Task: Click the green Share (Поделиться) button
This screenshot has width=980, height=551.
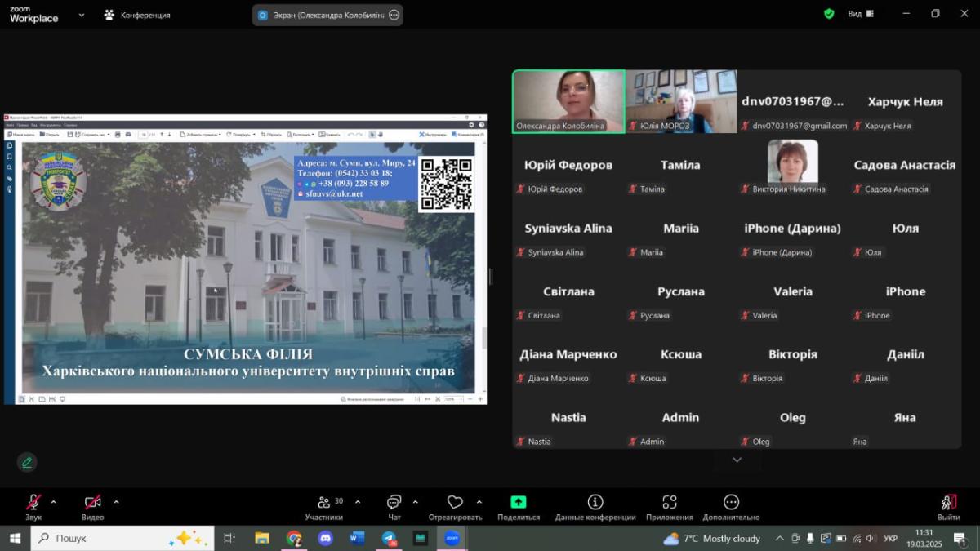Action: click(518, 503)
